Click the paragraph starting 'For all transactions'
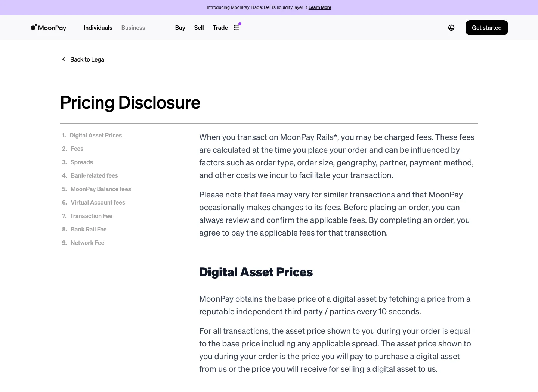 [x=335, y=350]
